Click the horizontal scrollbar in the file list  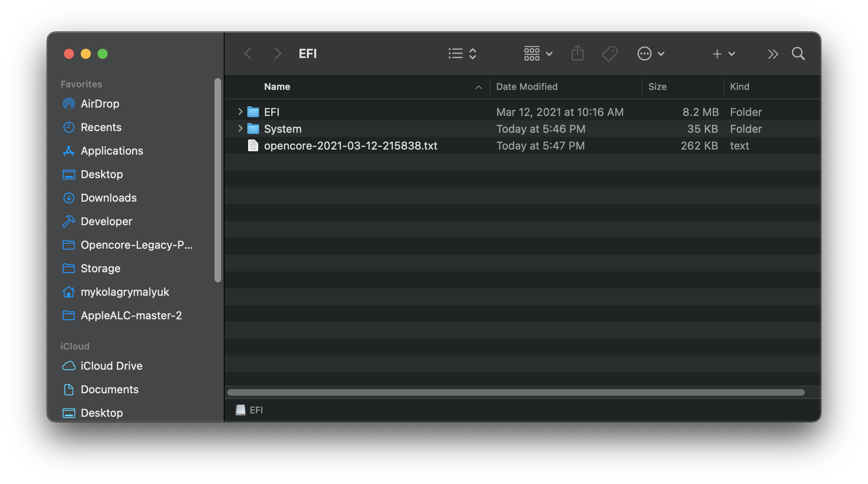point(516,392)
